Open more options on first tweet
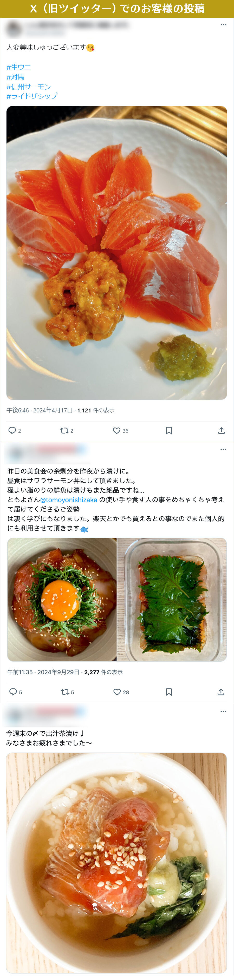The height and width of the screenshot is (980, 234). (x=223, y=25)
